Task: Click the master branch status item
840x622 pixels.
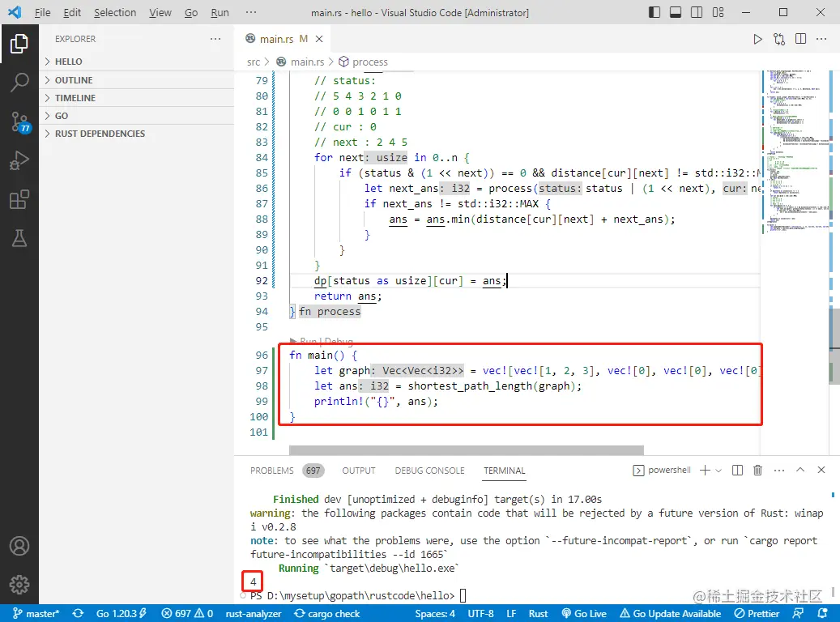Action: 36,613
